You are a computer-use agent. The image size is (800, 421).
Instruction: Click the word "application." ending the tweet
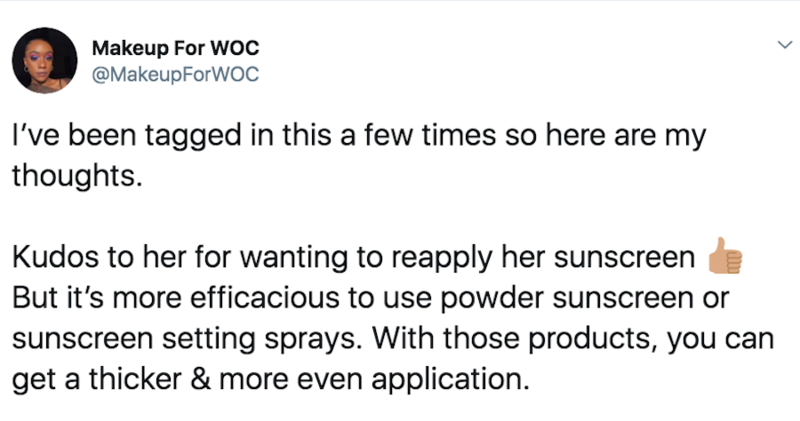pyautogui.click(x=449, y=380)
